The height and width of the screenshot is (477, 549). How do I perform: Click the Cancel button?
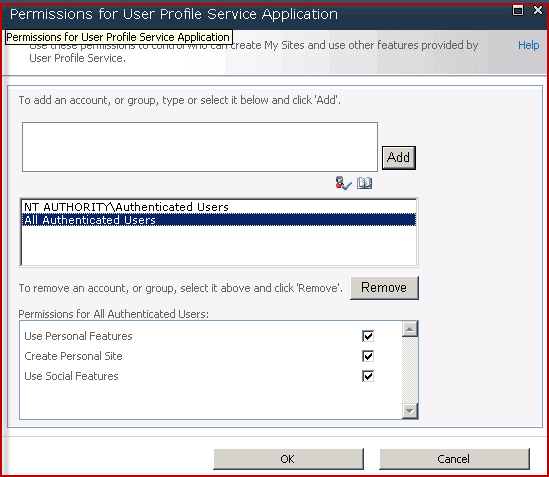tap(454, 459)
